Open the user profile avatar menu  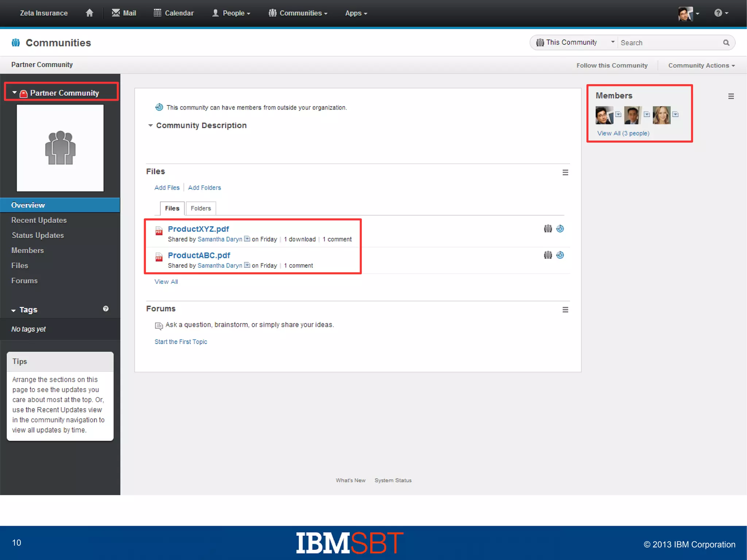pos(689,13)
